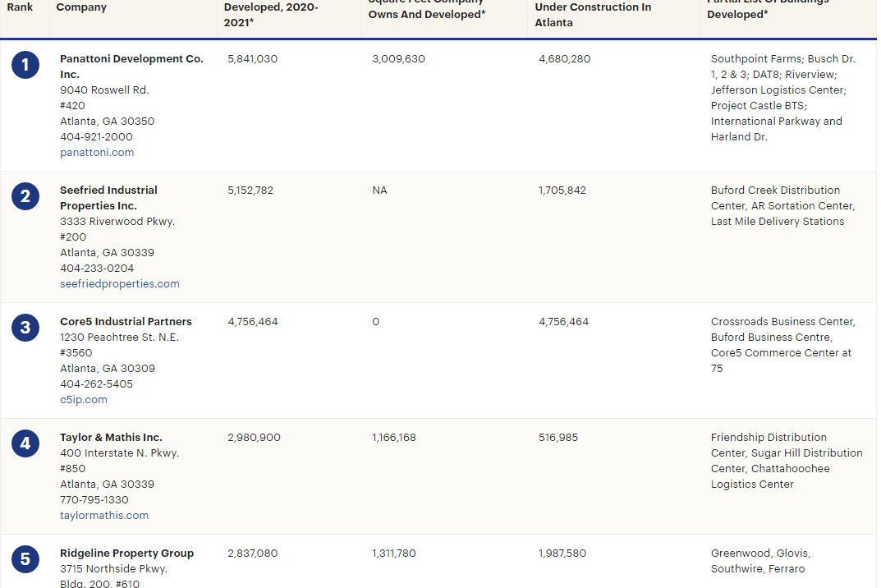Click the Company column header
This screenshot has width=881, height=588.
coord(81,7)
